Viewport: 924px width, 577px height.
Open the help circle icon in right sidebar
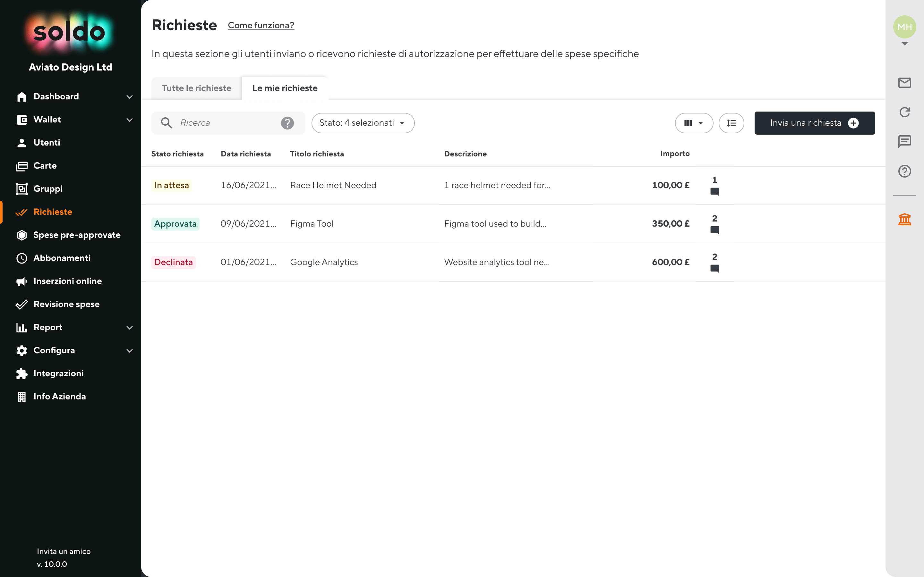tap(904, 171)
